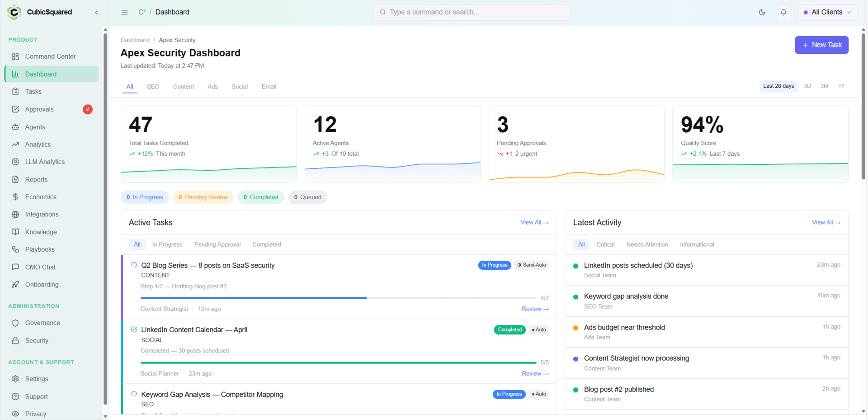
Task: Go to Dashboard breadcrumb link
Action: pos(135,40)
